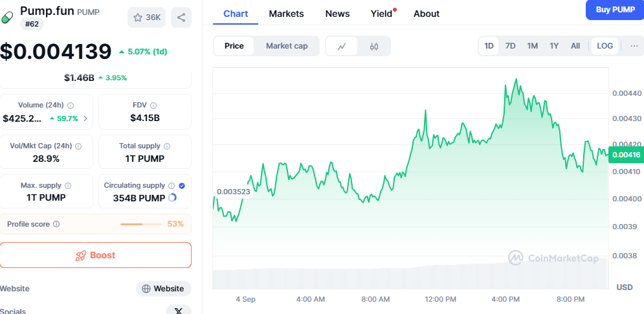Expand the Volume (24h) details arrow
This screenshot has height=314, width=644.
85,118
